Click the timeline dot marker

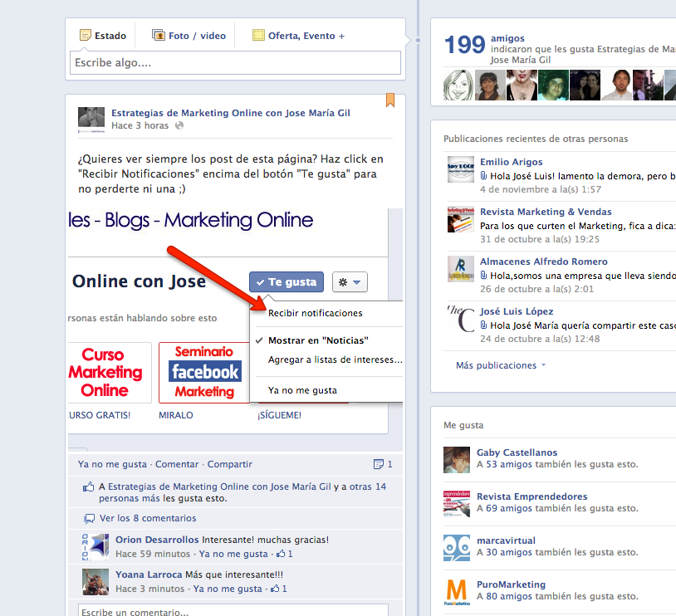[x=418, y=40]
